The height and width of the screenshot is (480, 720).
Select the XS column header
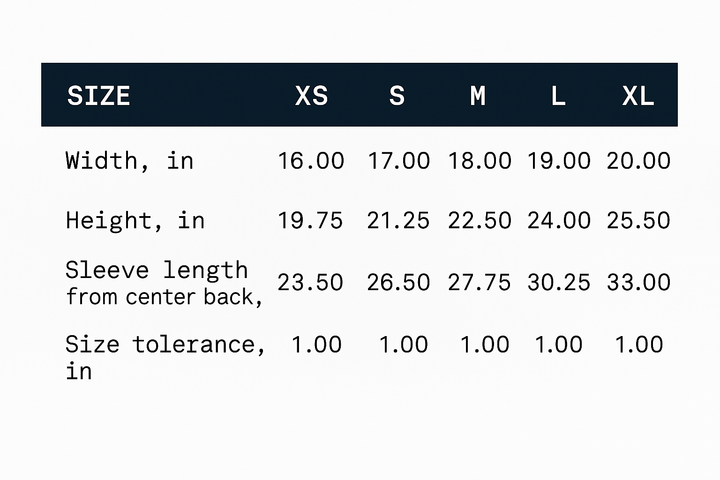tap(311, 96)
